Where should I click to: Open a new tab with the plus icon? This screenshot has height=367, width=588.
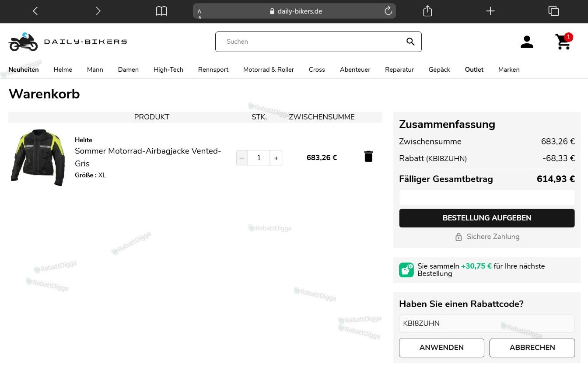coord(490,11)
